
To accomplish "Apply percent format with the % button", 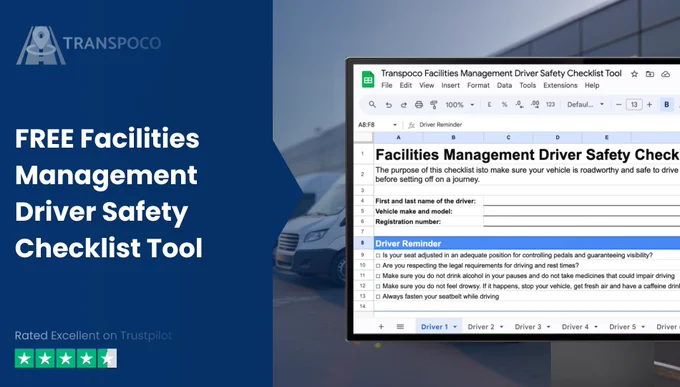I will [x=504, y=105].
